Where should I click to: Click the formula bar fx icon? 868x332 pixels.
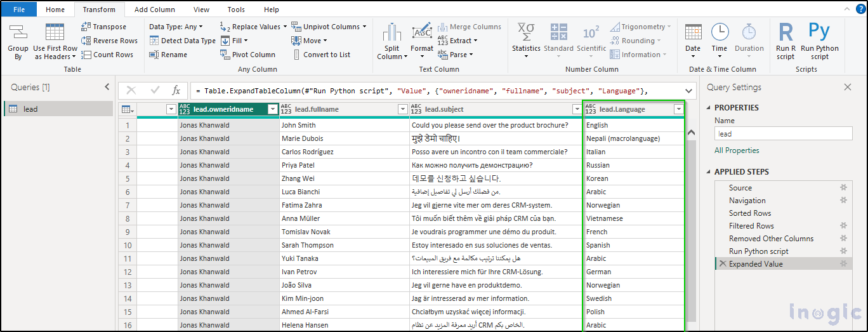point(177,91)
